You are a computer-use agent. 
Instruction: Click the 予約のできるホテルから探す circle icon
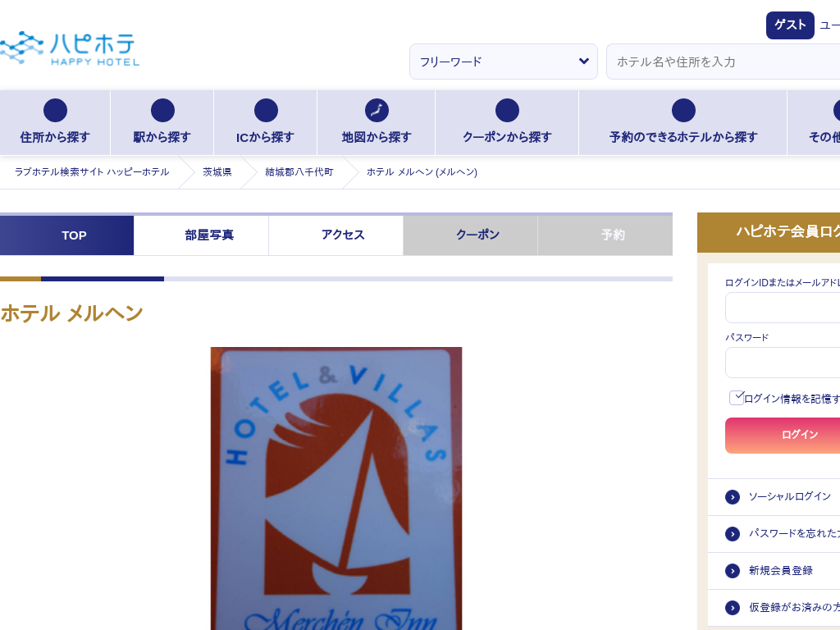(683, 111)
